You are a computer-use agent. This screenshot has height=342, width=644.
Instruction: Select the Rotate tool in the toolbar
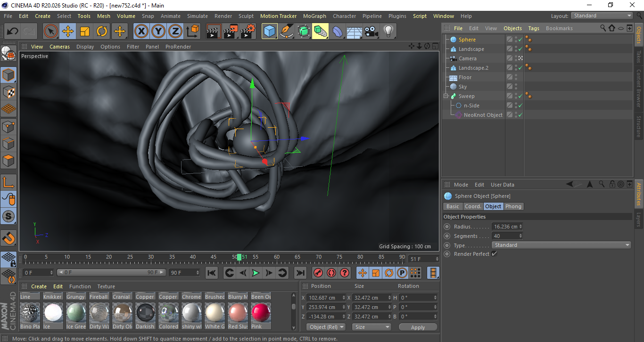(102, 31)
